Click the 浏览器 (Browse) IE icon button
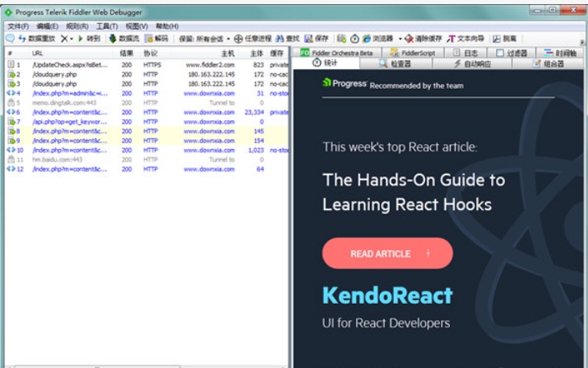 coord(377,39)
